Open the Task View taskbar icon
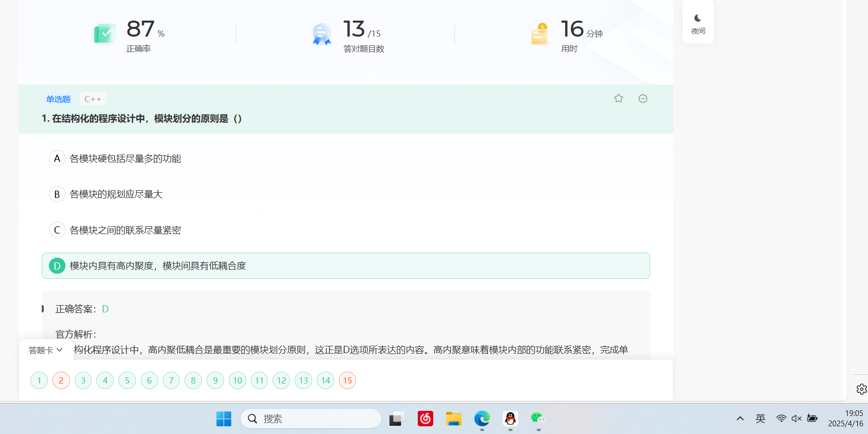 [x=396, y=419]
